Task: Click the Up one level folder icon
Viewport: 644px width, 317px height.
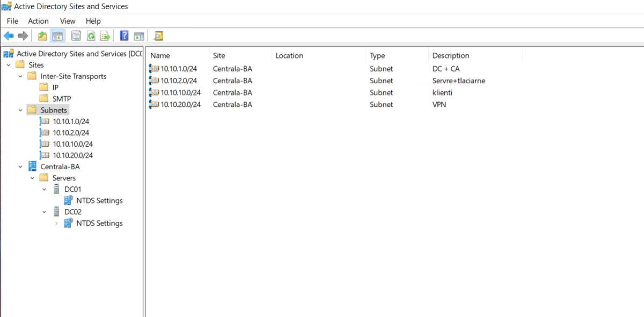Action: pyautogui.click(x=42, y=36)
